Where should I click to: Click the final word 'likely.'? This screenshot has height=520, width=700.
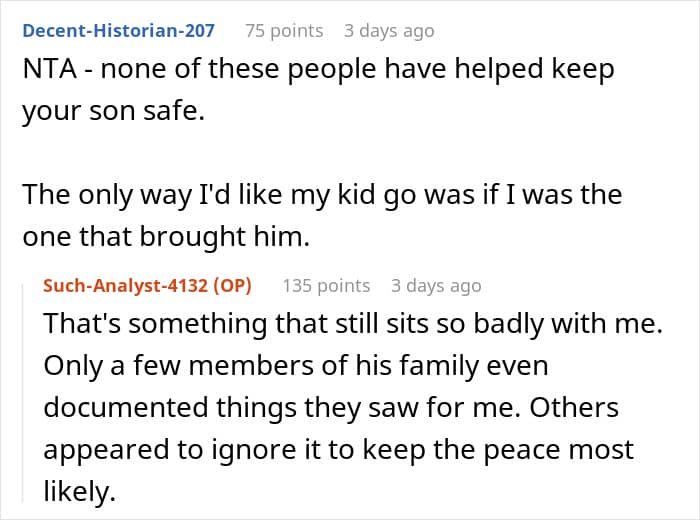coord(79,491)
